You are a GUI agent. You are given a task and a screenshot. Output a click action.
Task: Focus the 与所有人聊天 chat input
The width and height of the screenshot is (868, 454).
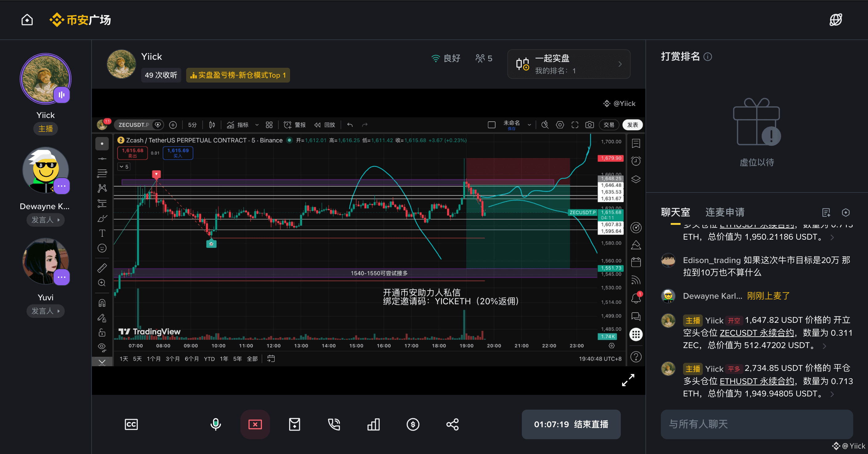pos(757,424)
